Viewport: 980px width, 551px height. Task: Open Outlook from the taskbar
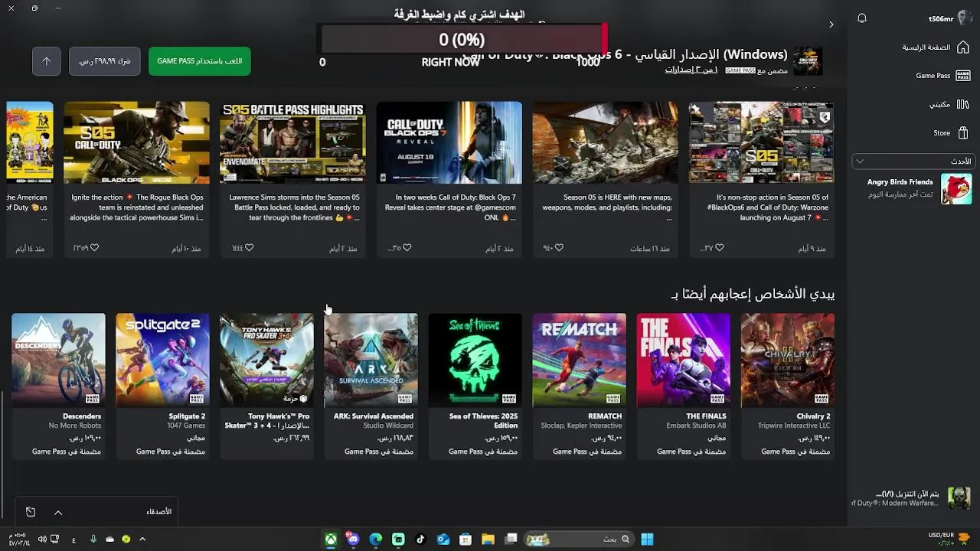pyautogui.click(x=443, y=539)
